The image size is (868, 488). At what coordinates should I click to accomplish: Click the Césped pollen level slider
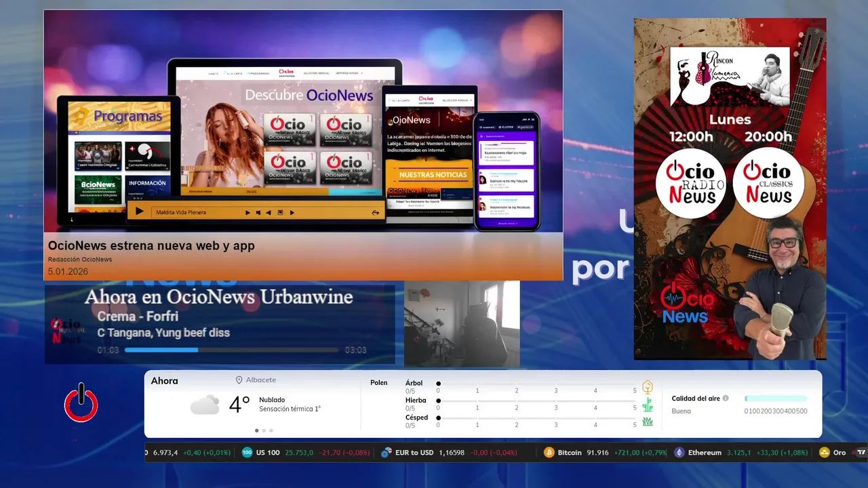pos(536,418)
